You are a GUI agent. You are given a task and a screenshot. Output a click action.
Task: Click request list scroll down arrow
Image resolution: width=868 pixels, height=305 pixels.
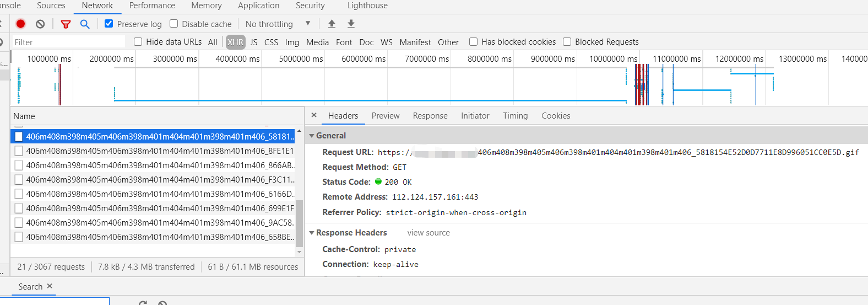coord(300,252)
